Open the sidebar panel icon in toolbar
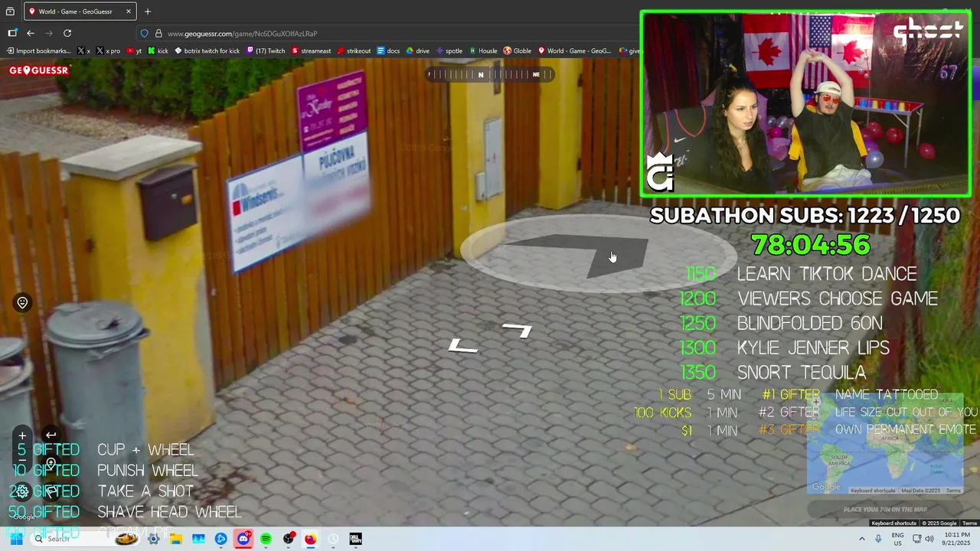Viewport: 980px width, 551px height. [x=12, y=33]
